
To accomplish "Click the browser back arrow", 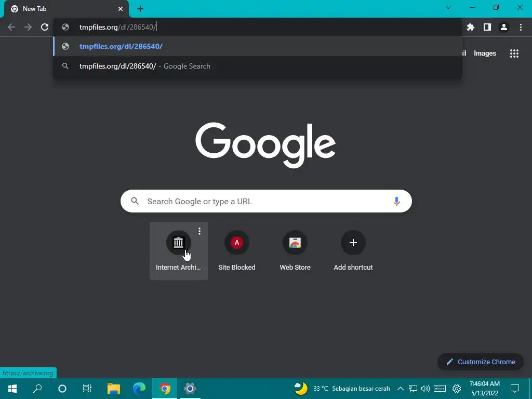I will pyautogui.click(x=11, y=27).
